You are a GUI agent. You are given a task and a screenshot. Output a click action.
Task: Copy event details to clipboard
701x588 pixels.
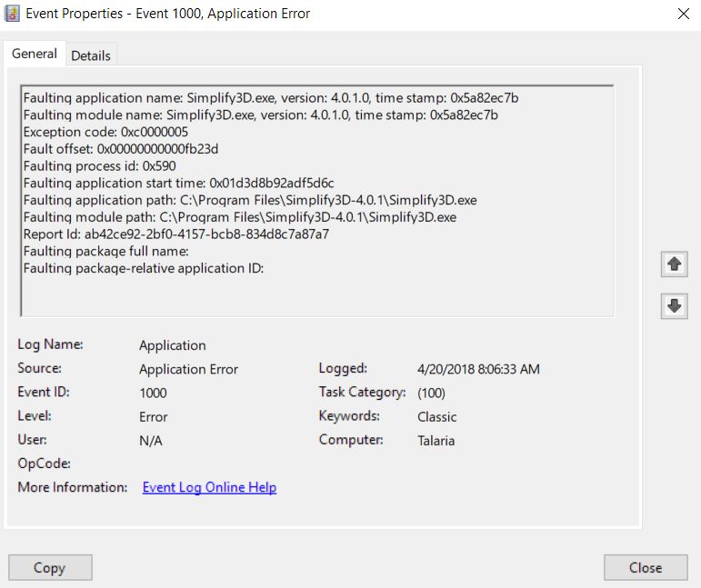click(50, 567)
